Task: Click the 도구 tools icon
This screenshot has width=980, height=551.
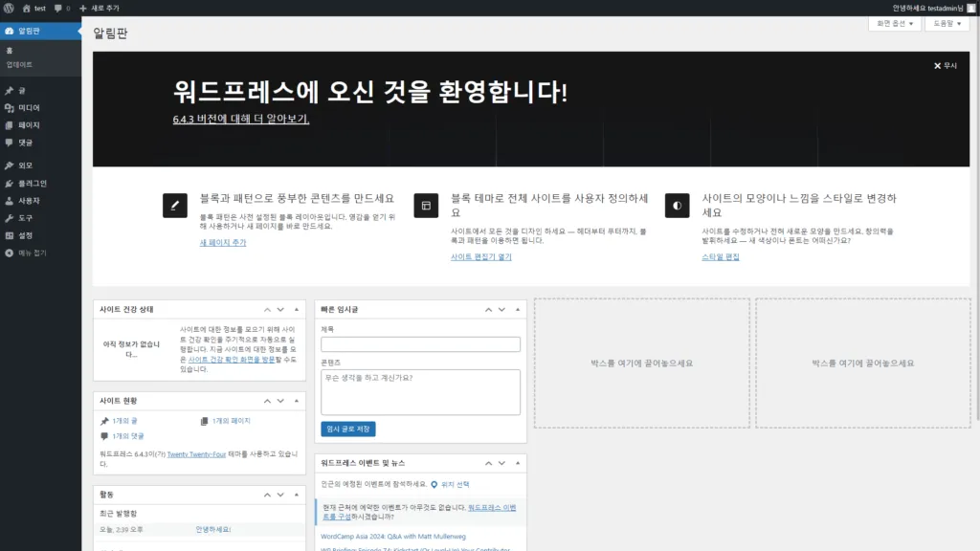Action: tap(10, 215)
